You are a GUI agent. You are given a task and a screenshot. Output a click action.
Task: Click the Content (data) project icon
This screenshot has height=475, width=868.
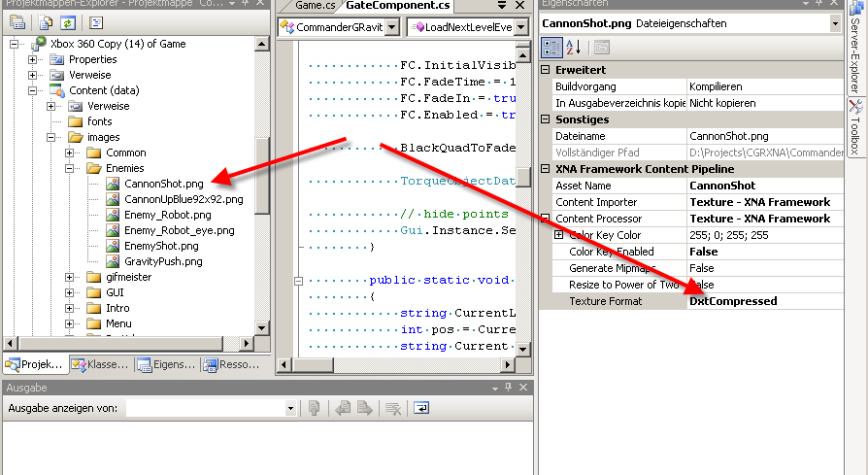pos(57,90)
